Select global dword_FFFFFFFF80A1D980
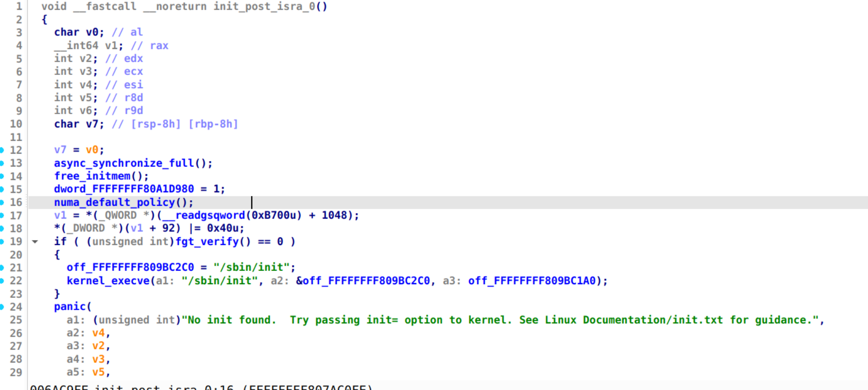This screenshot has height=390, width=868. (124, 189)
